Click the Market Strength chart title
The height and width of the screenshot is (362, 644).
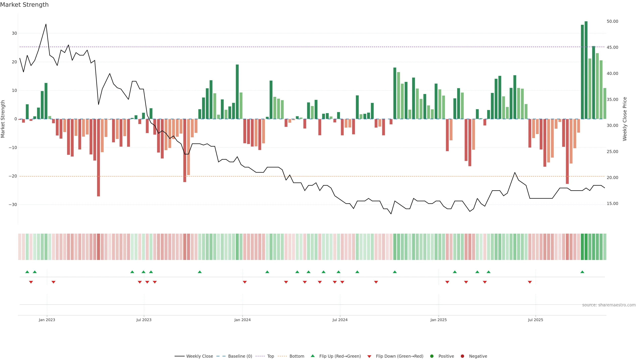coord(24,5)
